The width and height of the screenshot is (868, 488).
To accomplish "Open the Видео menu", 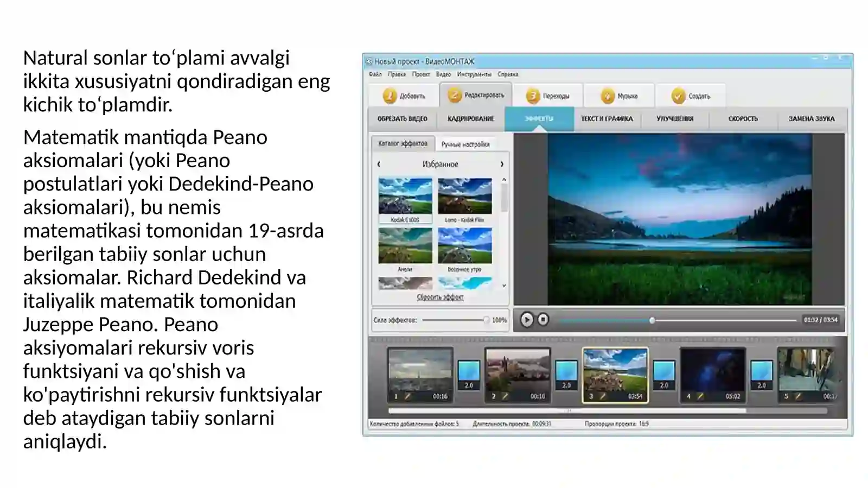I will click(x=443, y=74).
